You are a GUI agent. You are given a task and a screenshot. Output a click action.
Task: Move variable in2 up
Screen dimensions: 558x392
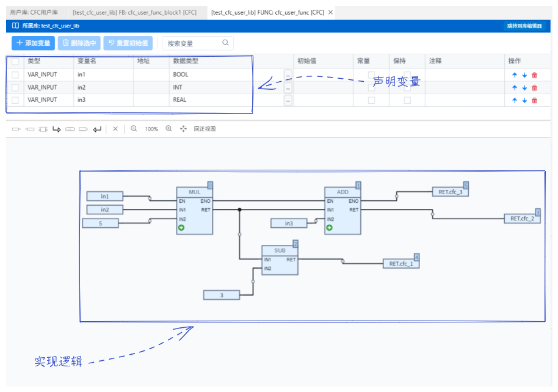coord(515,87)
